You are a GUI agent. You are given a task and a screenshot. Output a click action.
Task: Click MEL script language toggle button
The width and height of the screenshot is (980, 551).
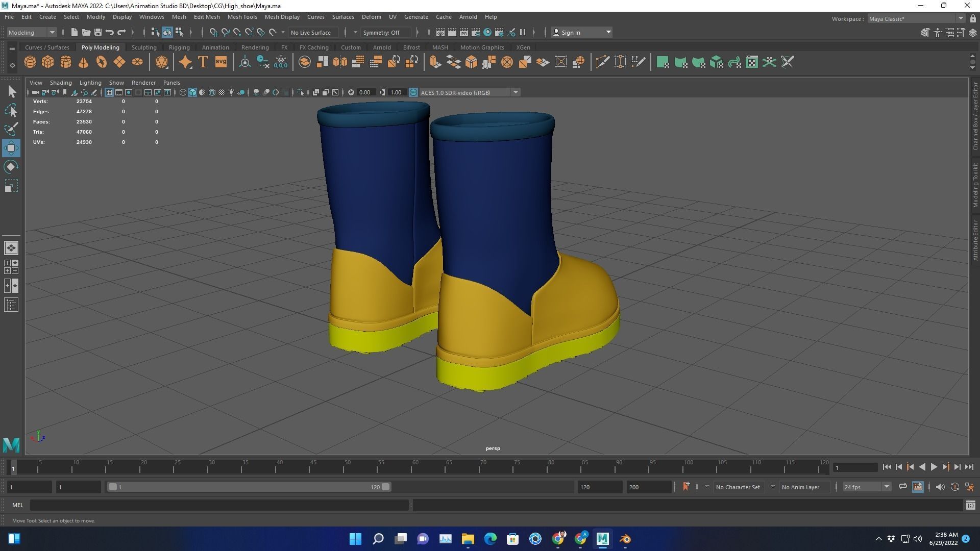click(x=18, y=505)
